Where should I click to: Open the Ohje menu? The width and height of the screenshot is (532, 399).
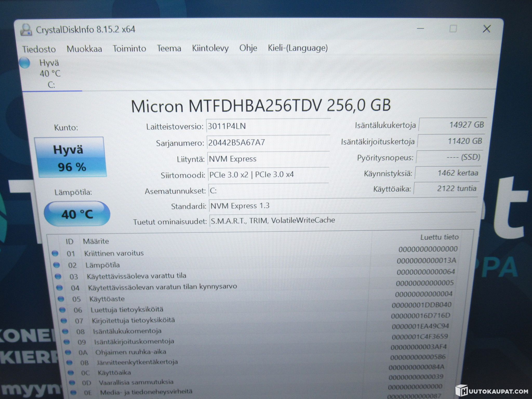point(248,48)
